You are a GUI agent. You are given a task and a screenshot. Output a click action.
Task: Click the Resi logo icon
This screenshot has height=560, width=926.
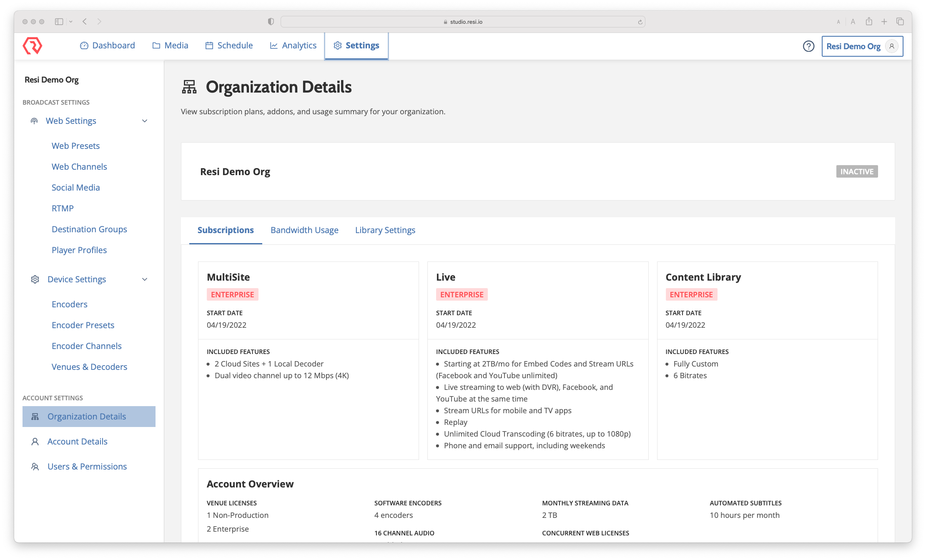click(33, 46)
